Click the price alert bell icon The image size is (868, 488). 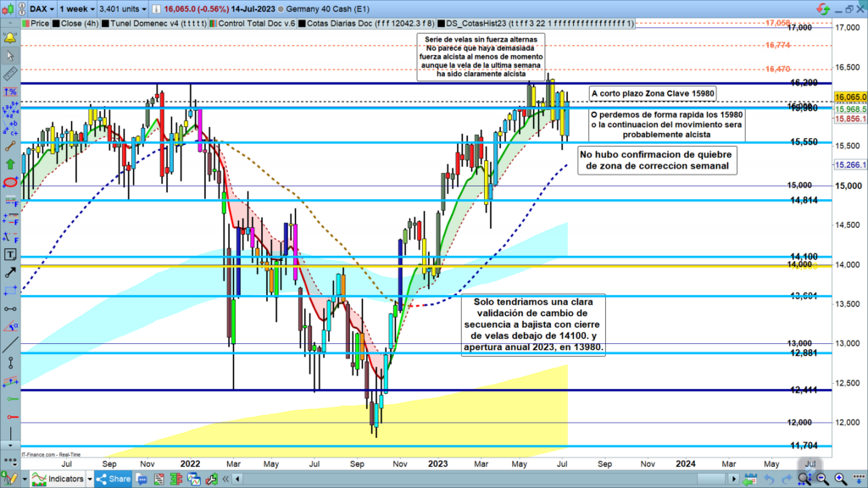click(11, 38)
